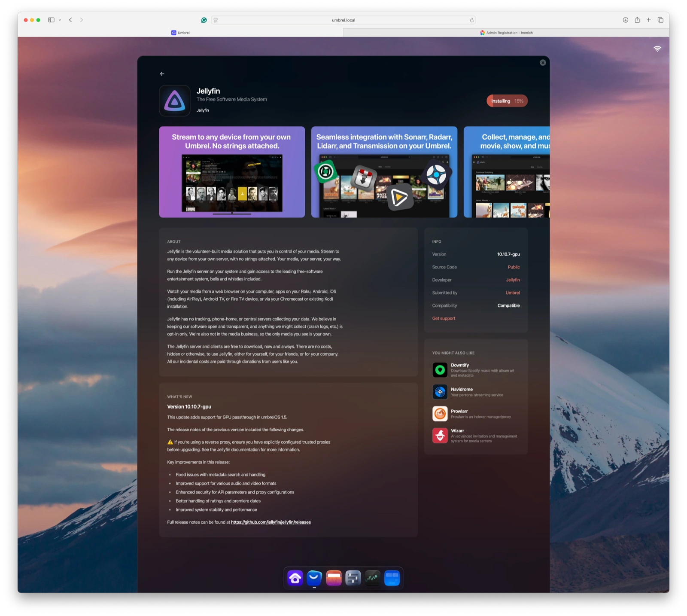
Task: Open the Wizarr app icon
Action: pos(440,436)
